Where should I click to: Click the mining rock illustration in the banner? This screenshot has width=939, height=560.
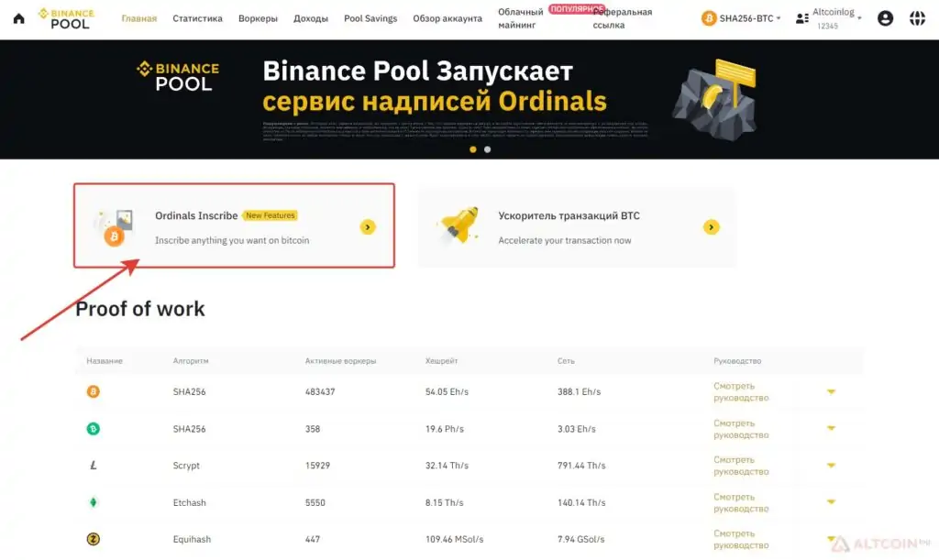click(x=715, y=100)
